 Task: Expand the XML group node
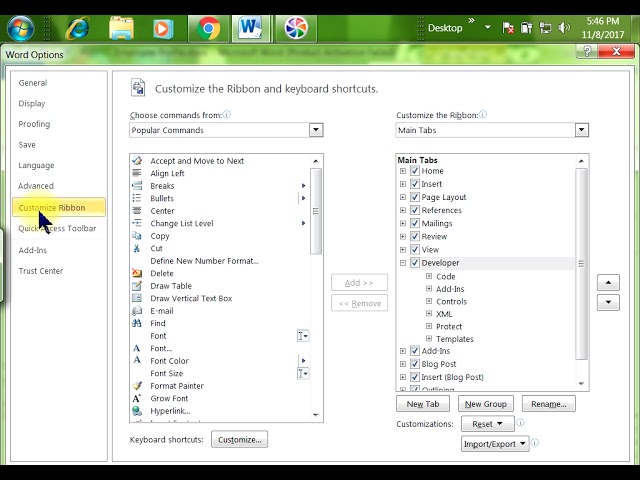(x=429, y=314)
